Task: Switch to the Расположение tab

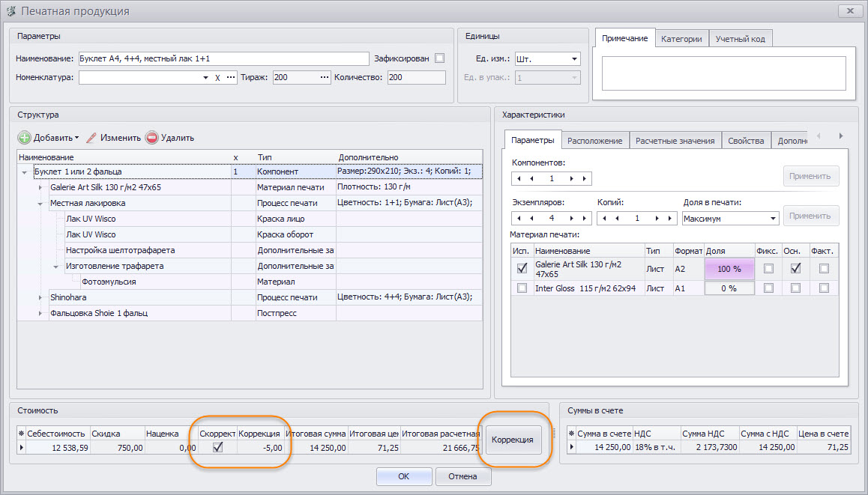Action: 595,141
